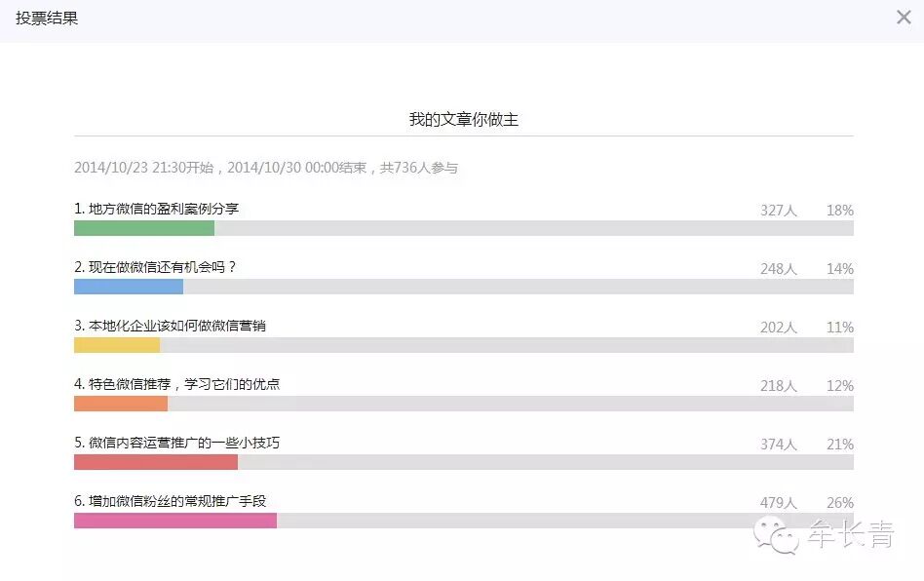Click the poll title 我的文章你做主
Screen dimensions: 924x581
(x=463, y=120)
